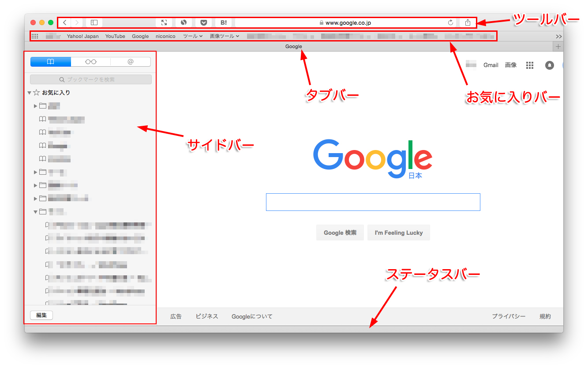Open the 広告 footer link
This screenshot has width=588, height=368.
176,316
